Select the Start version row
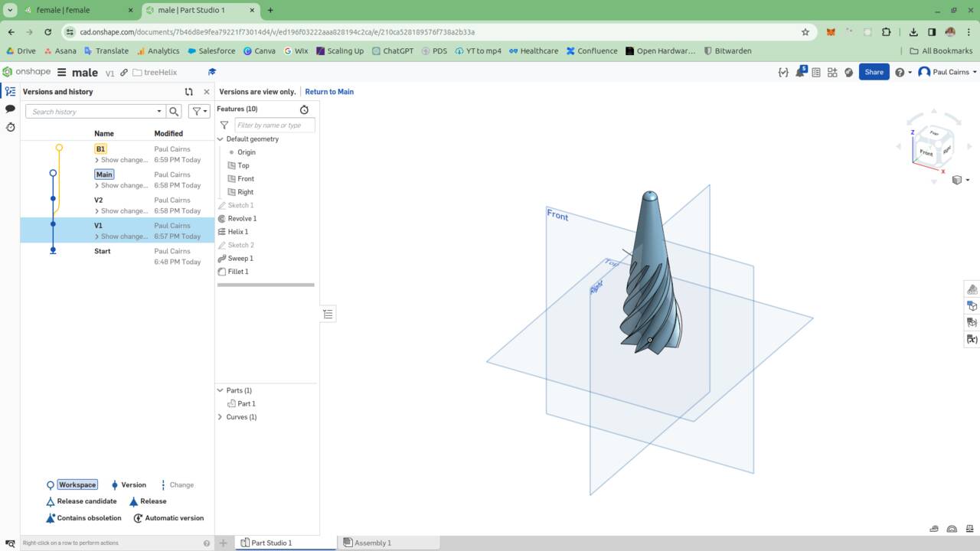Viewport: 980px width, 551px height. (x=117, y=256)
